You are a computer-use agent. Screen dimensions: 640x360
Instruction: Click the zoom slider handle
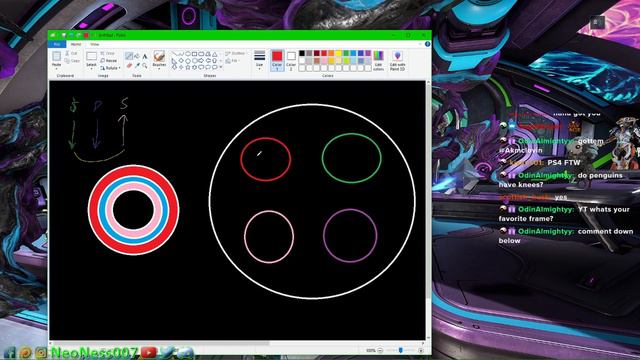pyautogui.click(x=401, y=350)
